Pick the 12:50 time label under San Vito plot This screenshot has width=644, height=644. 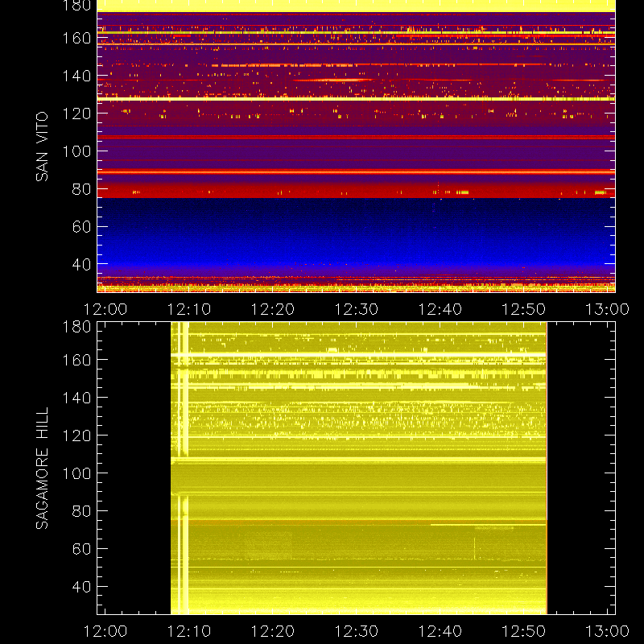tap(524, 309)
